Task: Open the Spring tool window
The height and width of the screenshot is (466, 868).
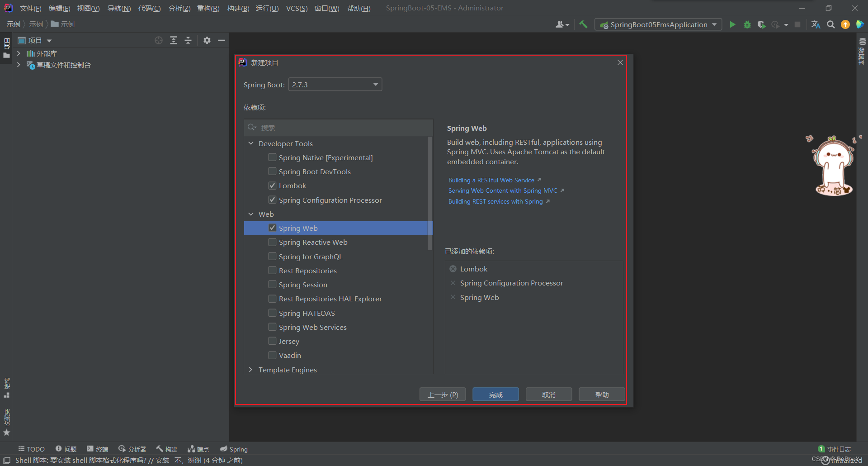Action: pyautogui.click(x=234, y=449)
